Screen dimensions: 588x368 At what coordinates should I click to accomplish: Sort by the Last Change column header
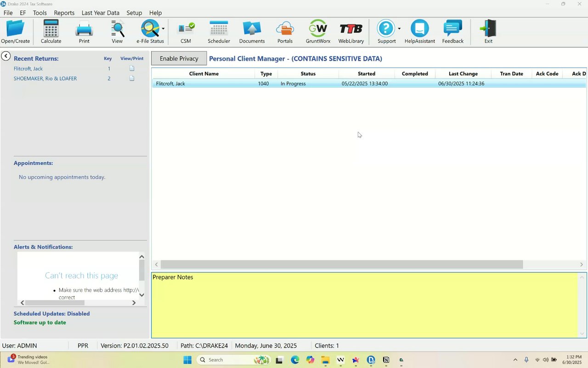click(463, 74)
